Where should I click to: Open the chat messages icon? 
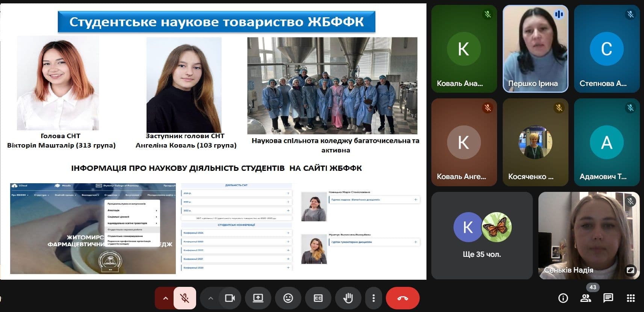pyautogui.click(x=608, y=298)
